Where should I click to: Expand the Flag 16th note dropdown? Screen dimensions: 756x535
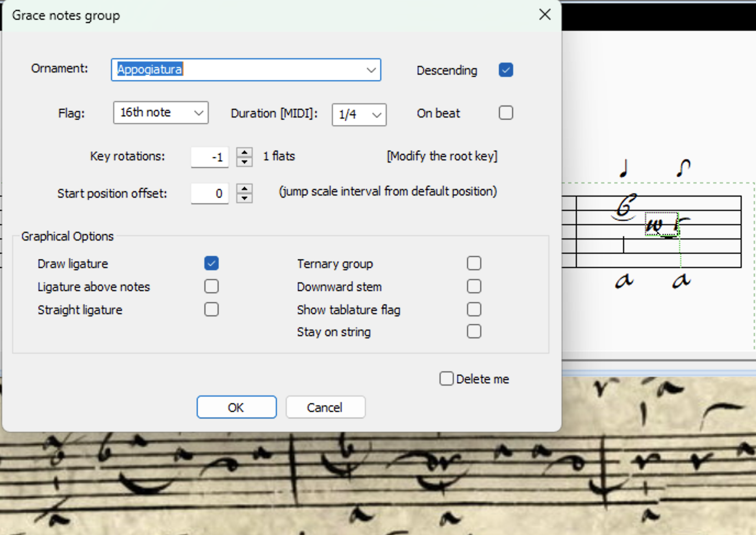click(198, 113)
